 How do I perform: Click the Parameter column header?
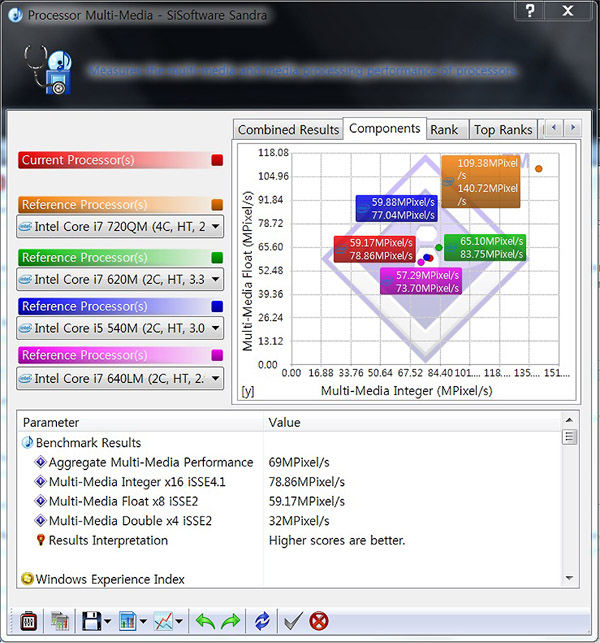pyautogui.click(x=140, y=422)
